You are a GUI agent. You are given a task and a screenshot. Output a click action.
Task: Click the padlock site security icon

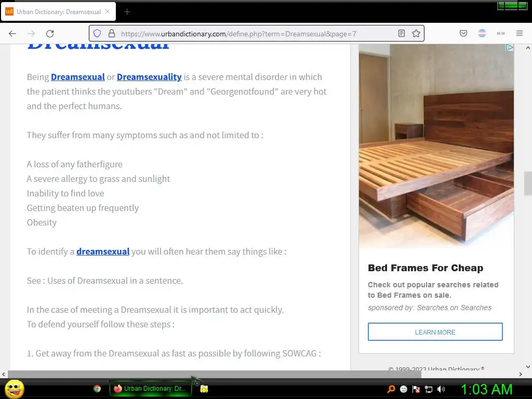(x=112, y=34)
